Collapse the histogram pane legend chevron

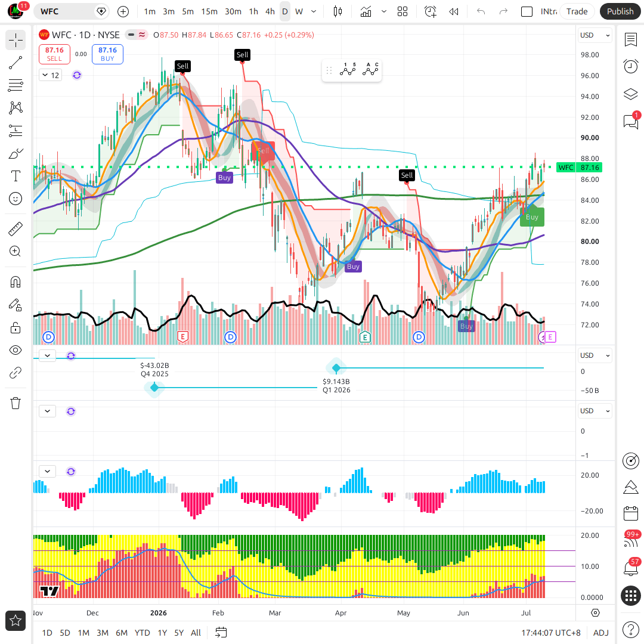click(47, 471)
